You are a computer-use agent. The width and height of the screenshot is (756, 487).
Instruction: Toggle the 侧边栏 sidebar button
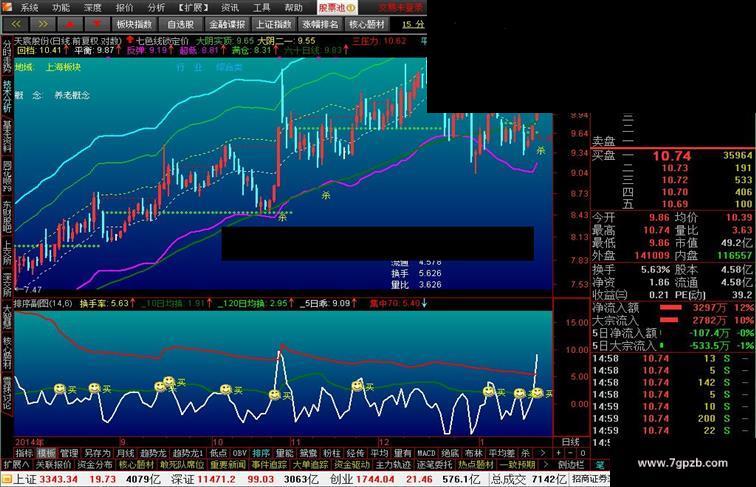[571, 465]
